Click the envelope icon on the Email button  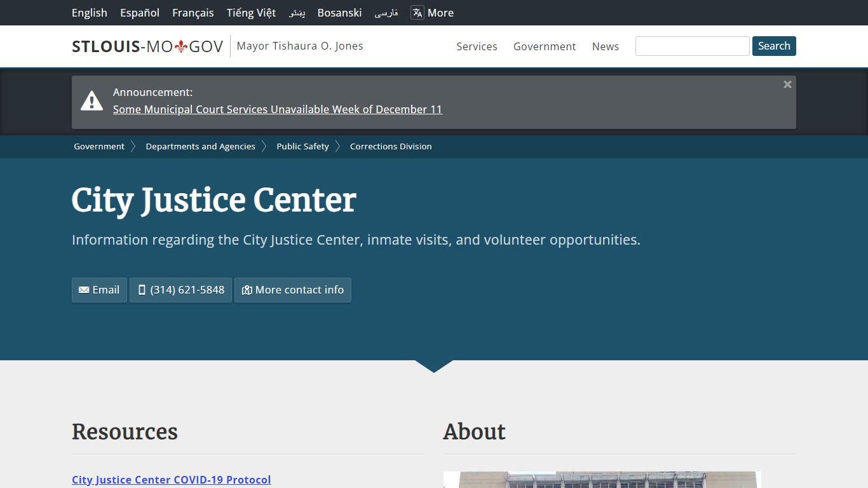pyautogui.click(x=83, y=290)
